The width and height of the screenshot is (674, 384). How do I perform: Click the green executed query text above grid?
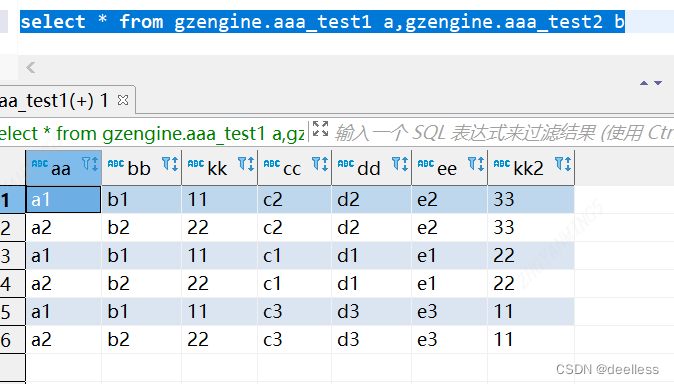click(153, 133)
